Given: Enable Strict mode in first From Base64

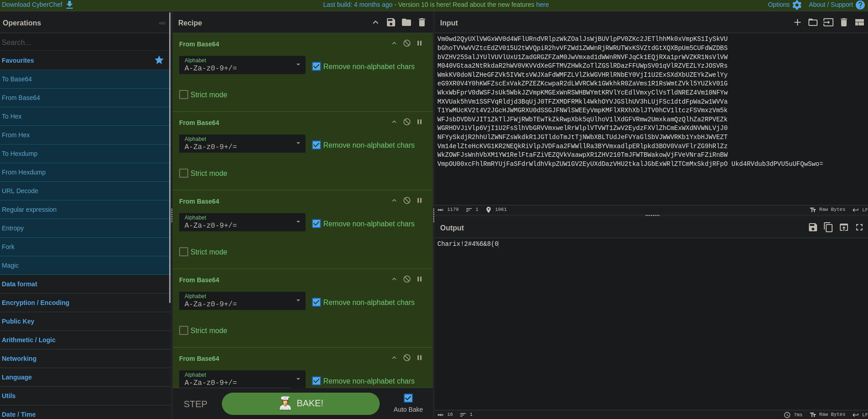Looking at the screenshot, I should pos(184,95).
